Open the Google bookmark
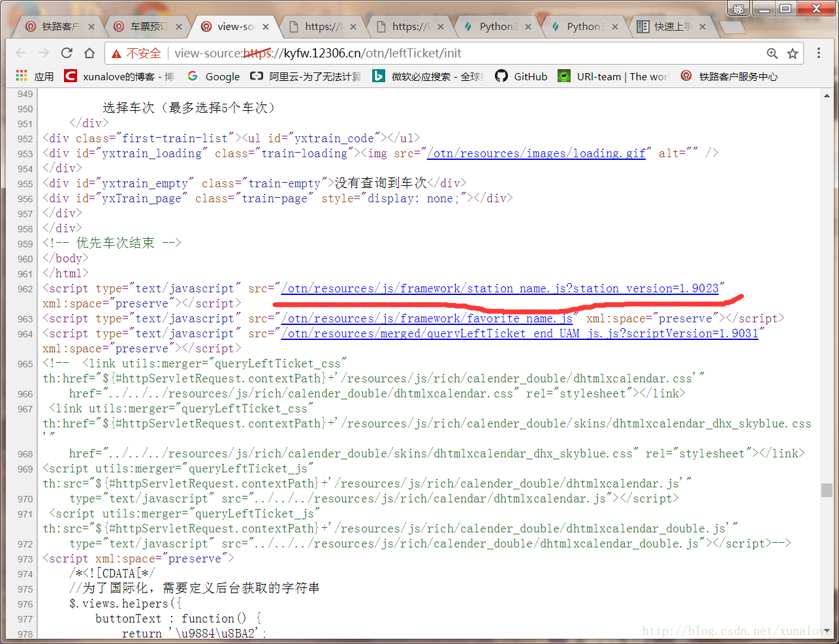 point(214,76)
